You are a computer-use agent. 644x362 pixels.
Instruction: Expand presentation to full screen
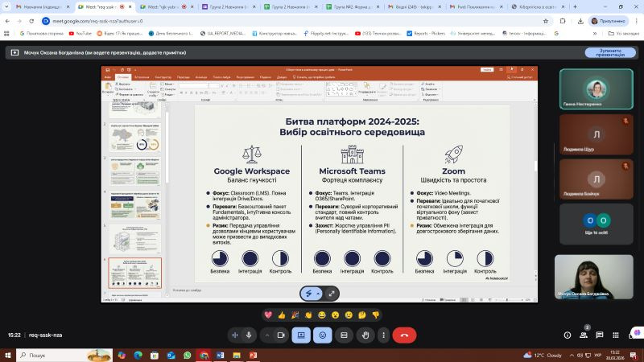tap(332, 294)
